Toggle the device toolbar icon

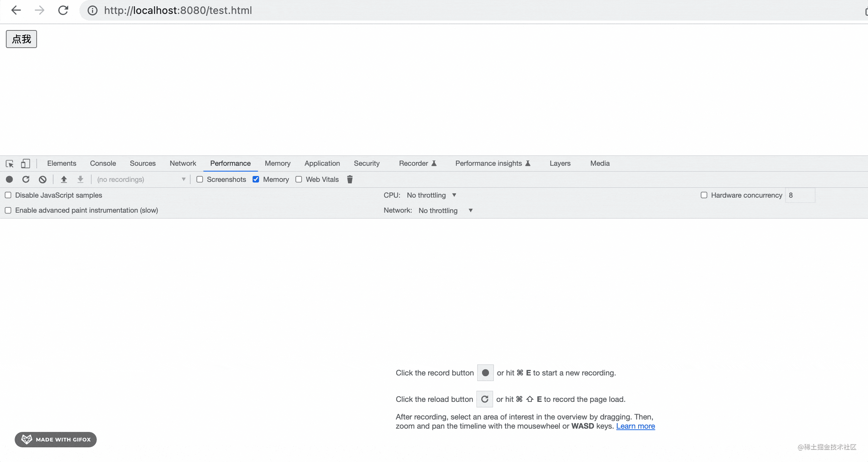[25, 164]
